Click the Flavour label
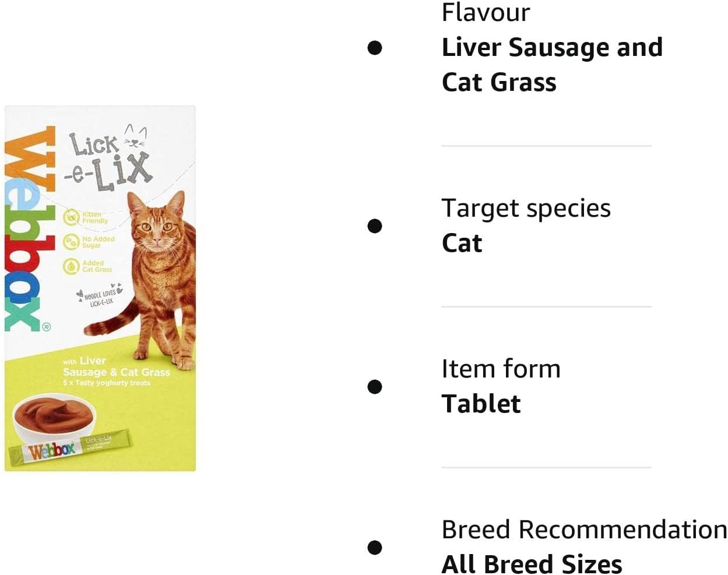 pyautogui.click(x=486, y=12)
